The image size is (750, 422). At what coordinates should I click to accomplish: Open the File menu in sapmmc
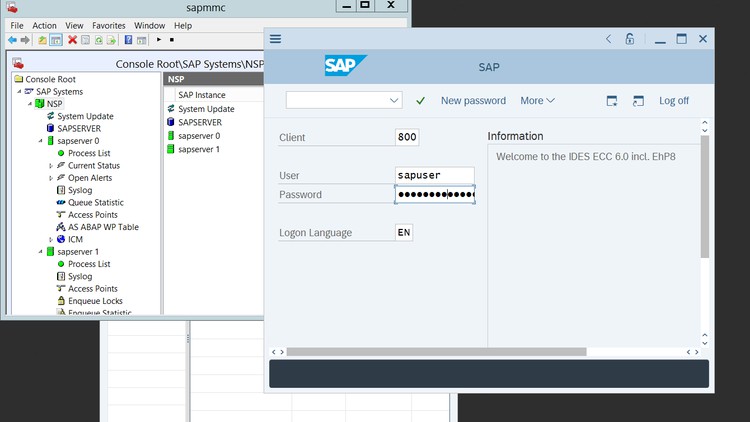pyautogui.click(x=17, y=25)
